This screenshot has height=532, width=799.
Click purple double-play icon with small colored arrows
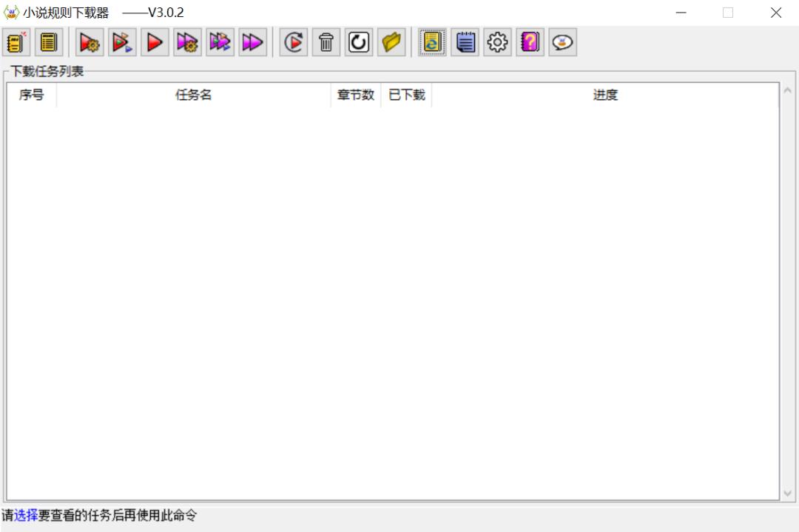[x=220, y=42]
